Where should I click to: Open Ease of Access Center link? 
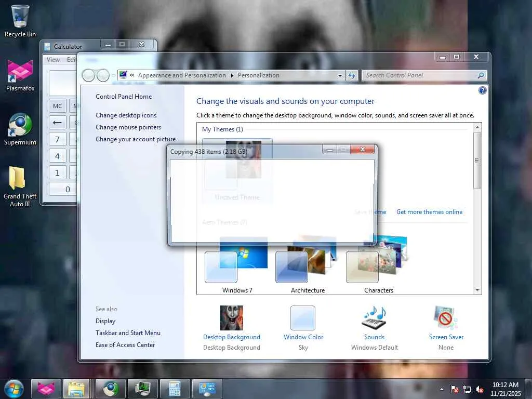click(125, 344)
